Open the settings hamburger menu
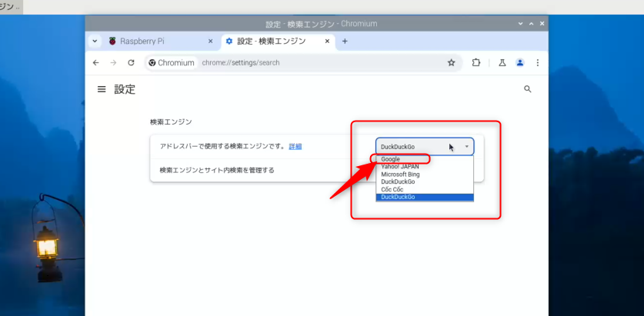 point(102,89)
